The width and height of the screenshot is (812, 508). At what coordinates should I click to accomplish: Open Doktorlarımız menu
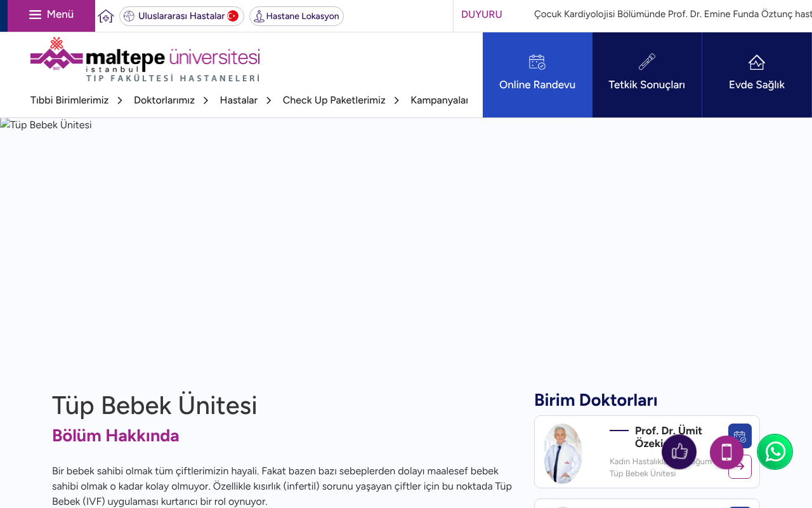click(164, 100)
